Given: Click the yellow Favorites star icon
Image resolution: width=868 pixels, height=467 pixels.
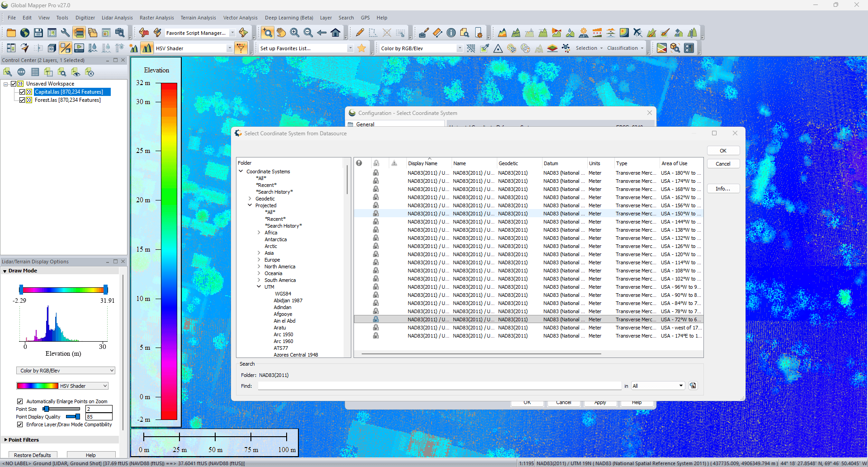Looking at the screenshot, I should tap(362, 48).
